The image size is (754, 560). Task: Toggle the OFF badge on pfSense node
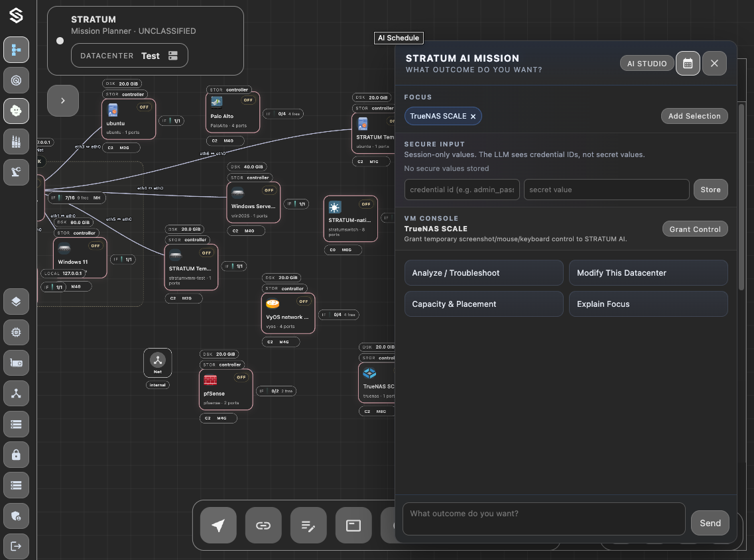[241, 377]
